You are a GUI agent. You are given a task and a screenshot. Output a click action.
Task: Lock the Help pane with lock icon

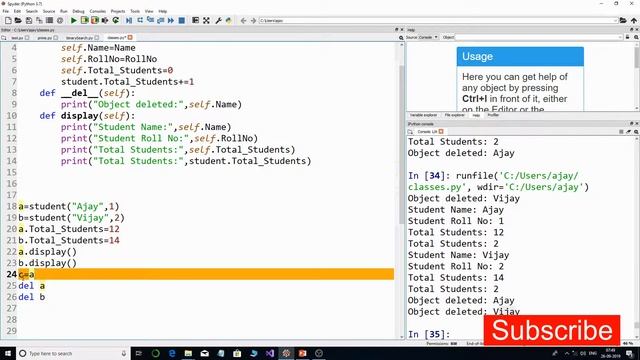[627, 37]
